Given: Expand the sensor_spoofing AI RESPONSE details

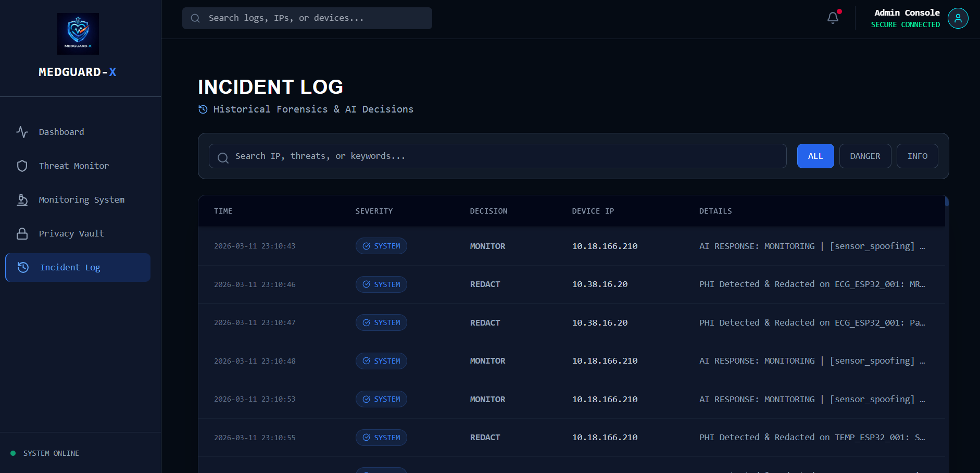Looking at the screenshot, I should tap(811, 246).
